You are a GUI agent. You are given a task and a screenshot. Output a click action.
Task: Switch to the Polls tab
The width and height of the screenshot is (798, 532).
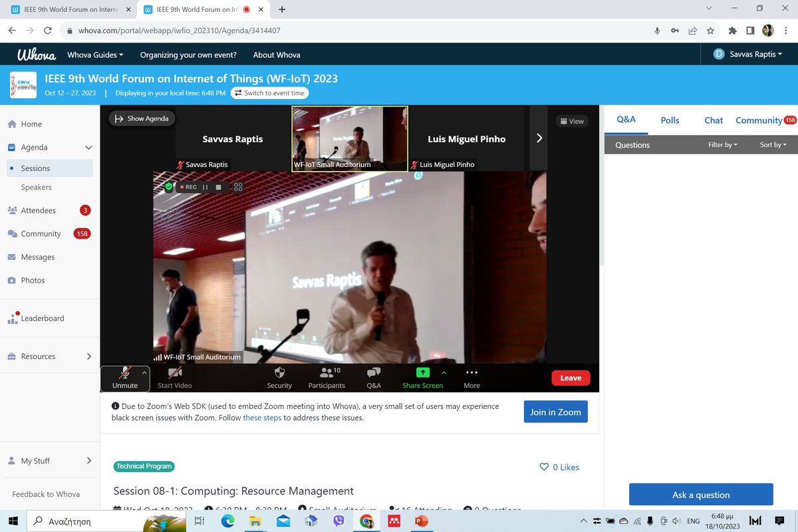click(670, 120)
